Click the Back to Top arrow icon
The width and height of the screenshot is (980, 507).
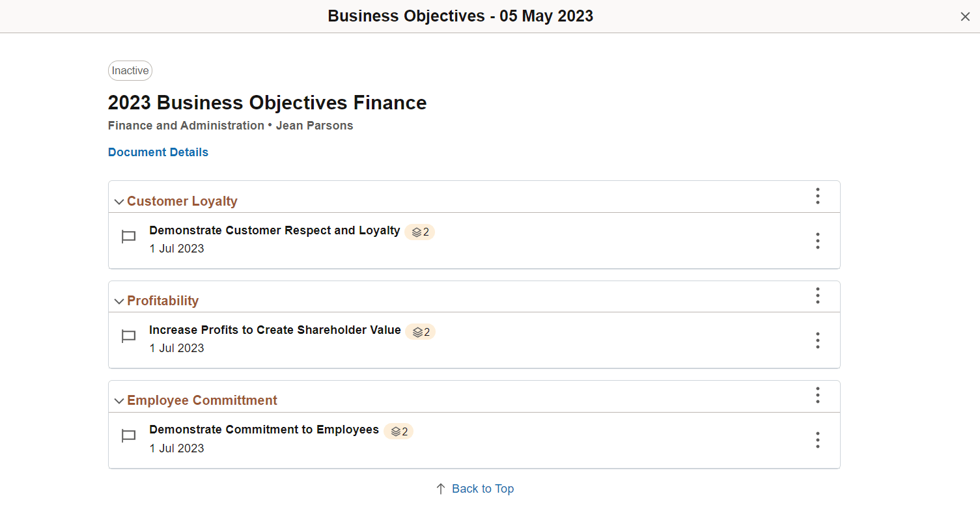[x=440, y=488]
